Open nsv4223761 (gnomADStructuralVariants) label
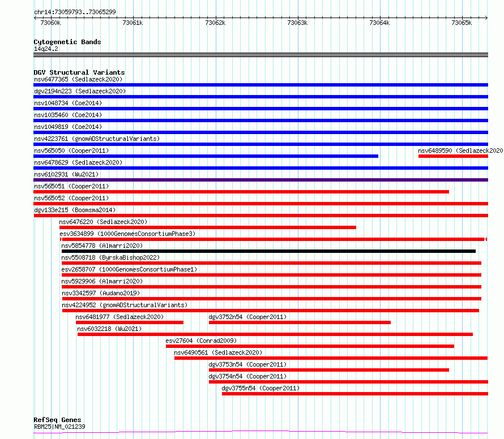The height and width of the screenshot is (439, 504). point(97,139)
